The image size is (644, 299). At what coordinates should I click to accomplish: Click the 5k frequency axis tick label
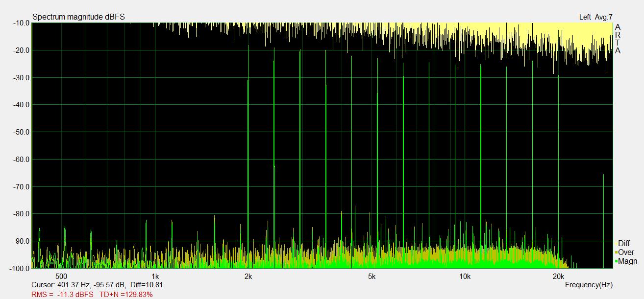pos(372,276)
